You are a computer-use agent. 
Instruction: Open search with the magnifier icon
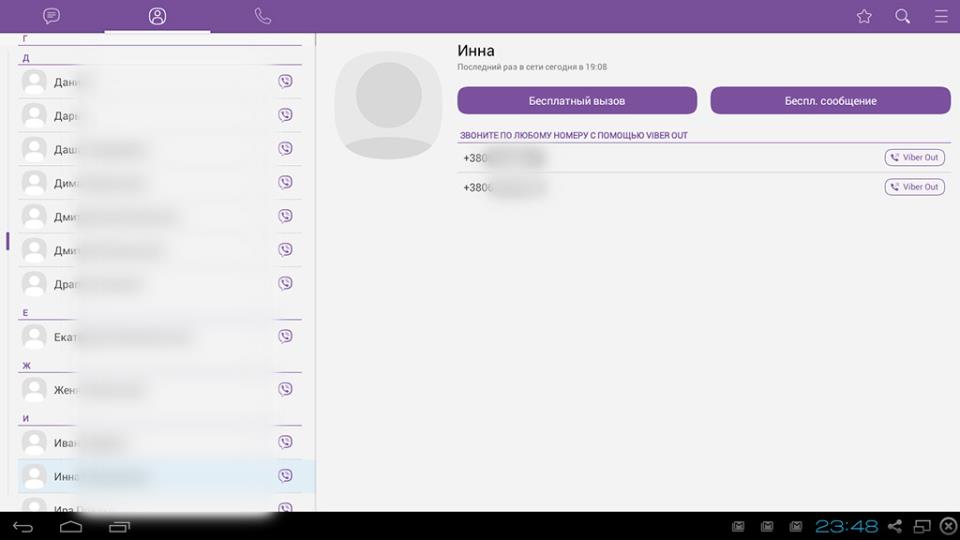pos(902,16)
